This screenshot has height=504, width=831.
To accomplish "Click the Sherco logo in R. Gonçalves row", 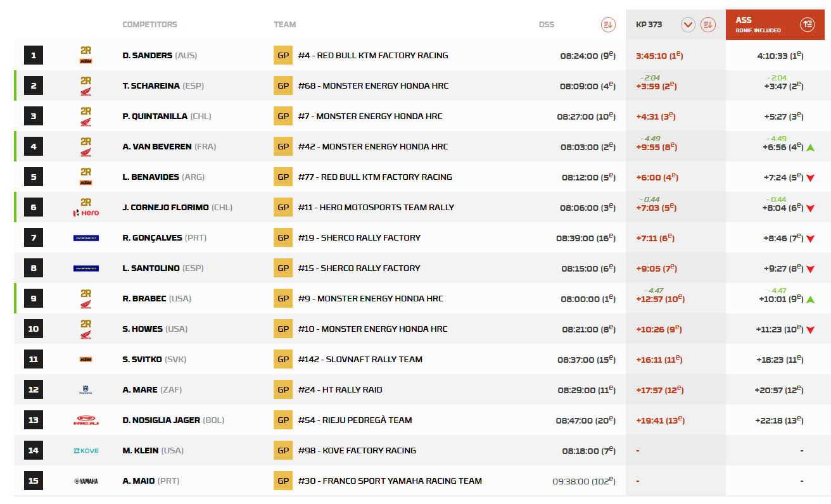I will (86, 238).
